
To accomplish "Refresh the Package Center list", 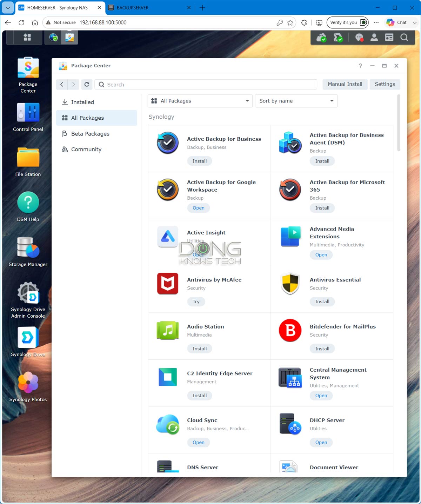I will pos(87,84).
